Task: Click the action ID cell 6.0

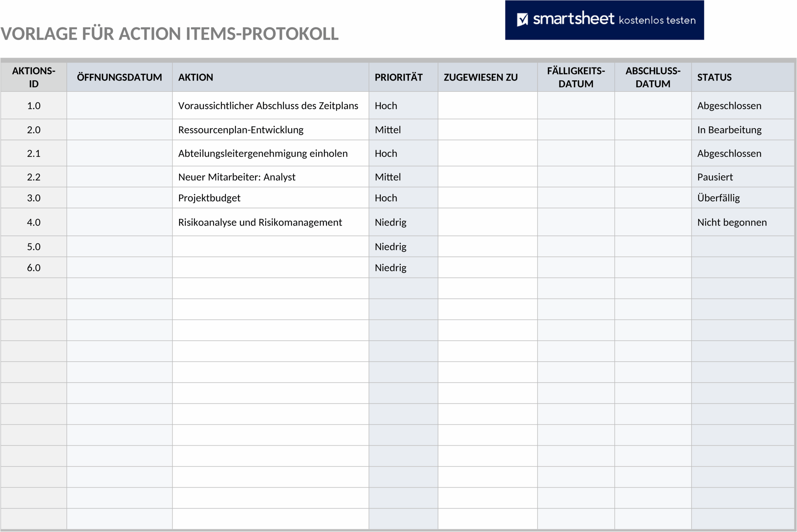Action: [34, 268]
